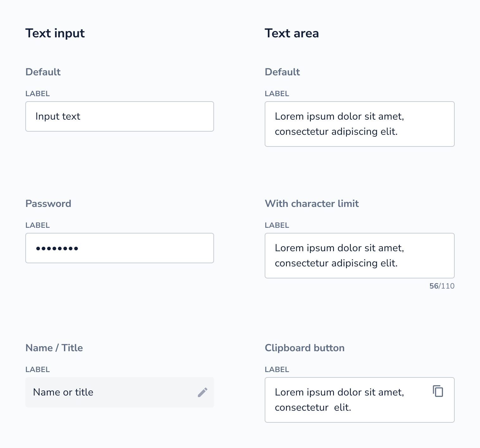This screenshot has width=480, height=448.
Task: Click the 'With character limit' section title
Action: (312, 203)
